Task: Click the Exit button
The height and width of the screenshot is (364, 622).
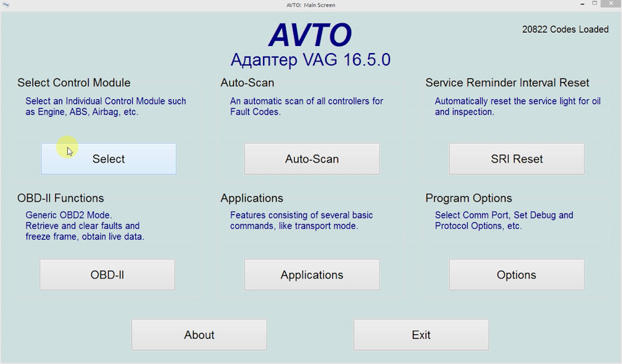Action: [421, 335]
